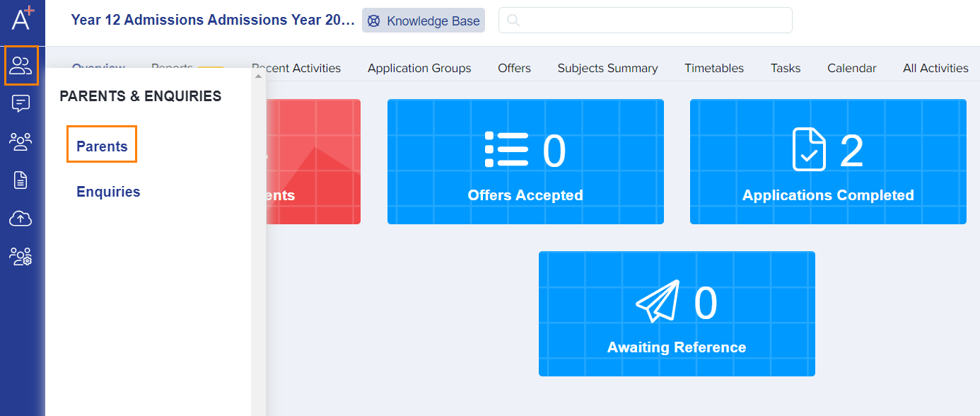Click inside the top search field
The width and height of the screenshot is (980, 416).
point(646,21)
